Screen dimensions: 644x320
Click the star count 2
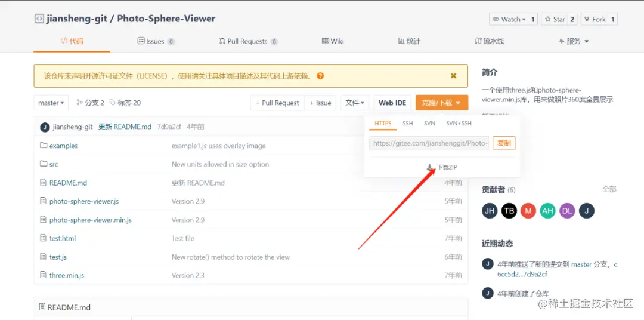(573, 19)
